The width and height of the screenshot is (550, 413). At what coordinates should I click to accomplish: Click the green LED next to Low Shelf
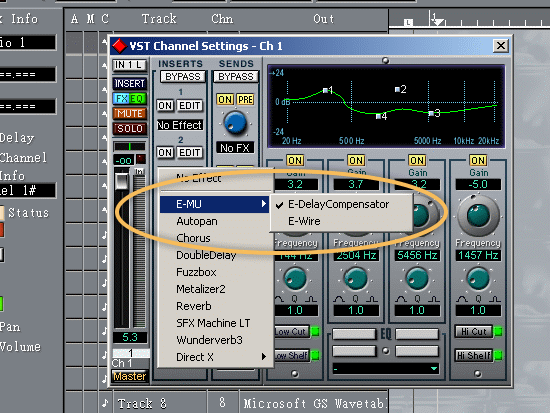click(315, 355)
